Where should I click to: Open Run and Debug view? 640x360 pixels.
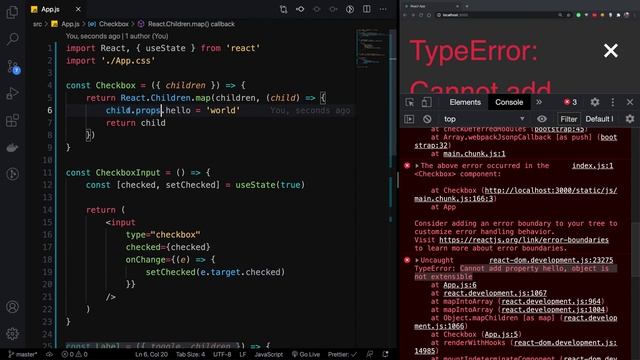(12, 93)
